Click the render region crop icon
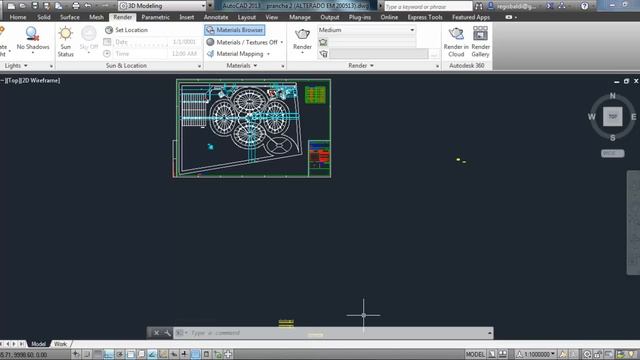 (x=323, y=42)
